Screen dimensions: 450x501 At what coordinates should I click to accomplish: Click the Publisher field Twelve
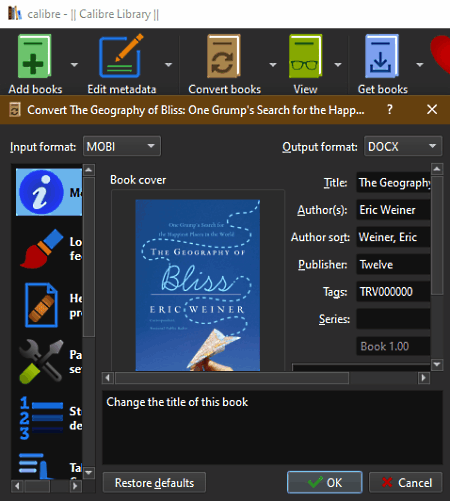point(393,264)
